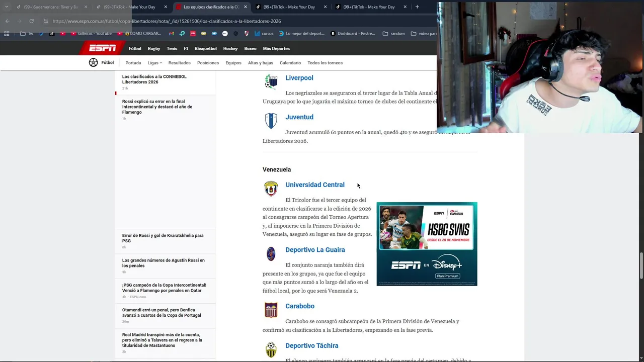Open the Deportivo Táchira link
Screen dimensions: 644x362
(312, 346)
